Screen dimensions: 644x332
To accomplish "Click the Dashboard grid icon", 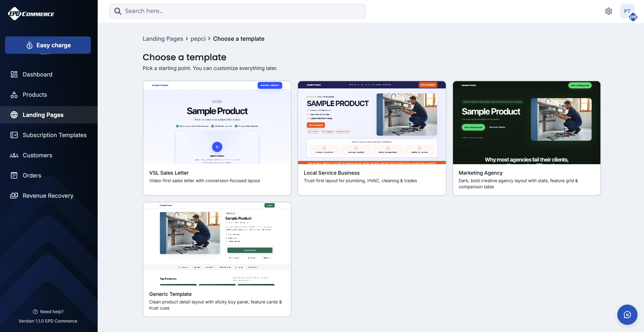I will [x=14, y=74].
